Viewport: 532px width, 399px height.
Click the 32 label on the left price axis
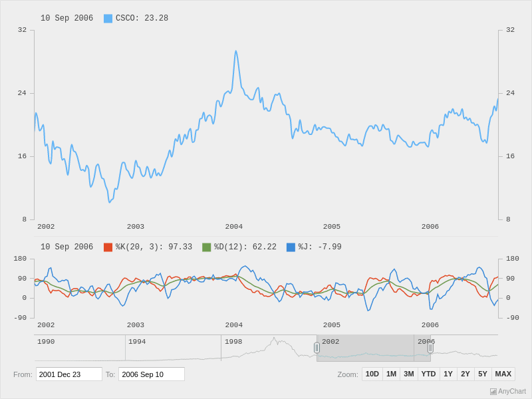point(22,30)
